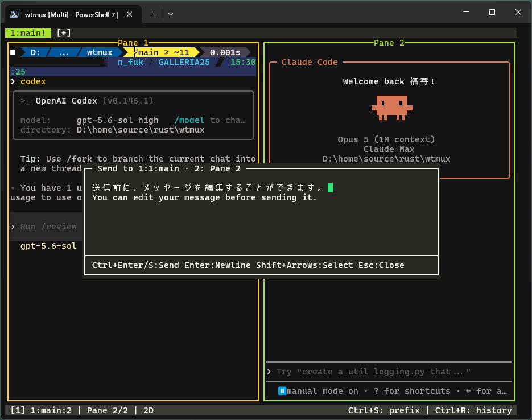This screenshot has height=420, width=532.
Task: Click Ctrl+Enter/S:Send hint in dialog
Action: 135,265
